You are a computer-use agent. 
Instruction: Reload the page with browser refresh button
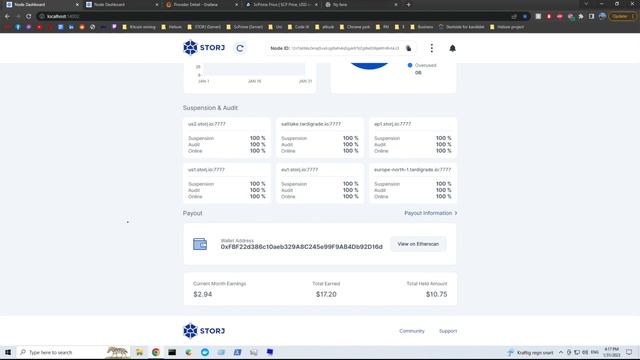pyautogui.click(x=29, y=16)
